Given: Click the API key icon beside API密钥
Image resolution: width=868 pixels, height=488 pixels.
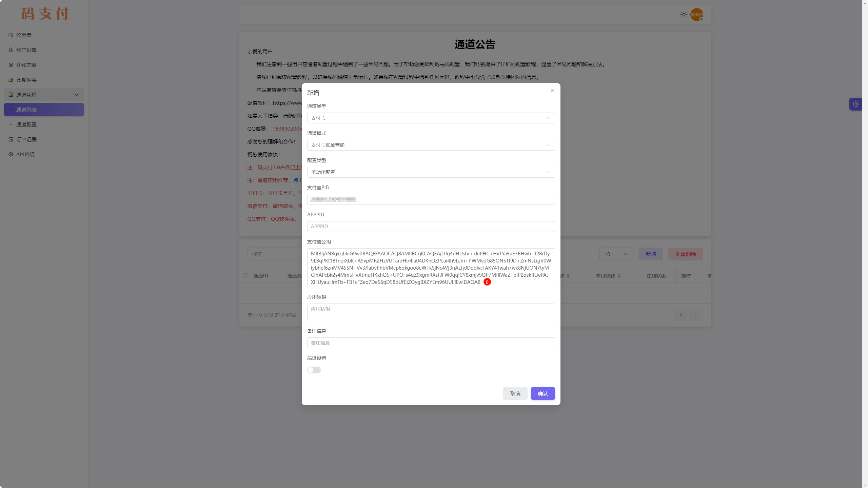Looking at the screenshot, I should tap(11, 154).
